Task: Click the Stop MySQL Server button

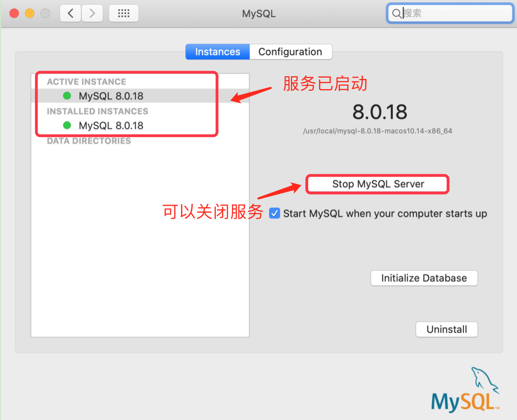Action: (378, 184)
